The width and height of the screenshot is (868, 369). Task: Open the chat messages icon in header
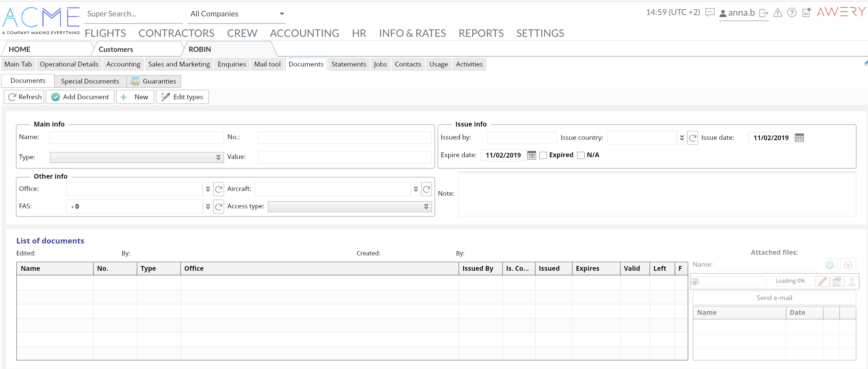(x=710, y=13)
